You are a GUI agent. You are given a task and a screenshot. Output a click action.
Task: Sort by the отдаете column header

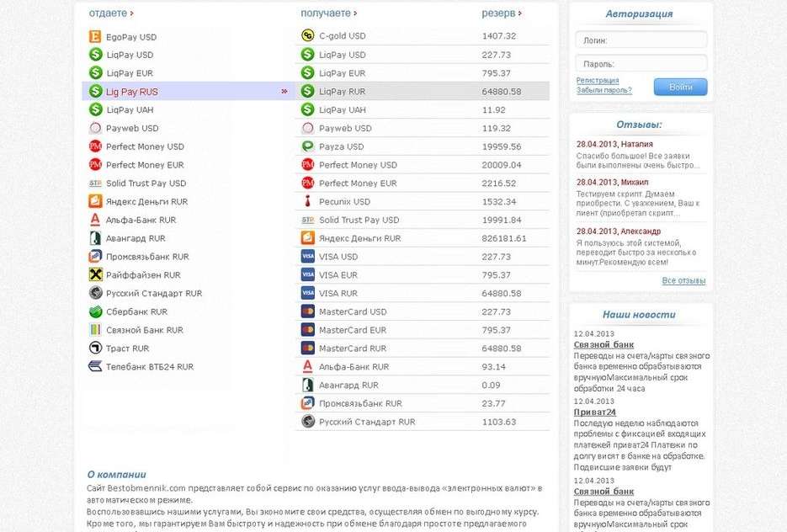[x=111, y=13]
